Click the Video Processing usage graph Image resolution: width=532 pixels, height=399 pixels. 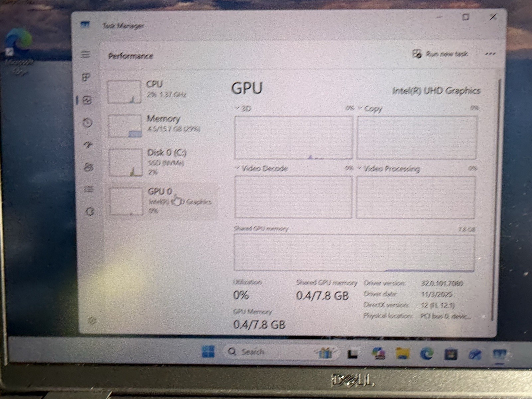click(x=416, y=197)
